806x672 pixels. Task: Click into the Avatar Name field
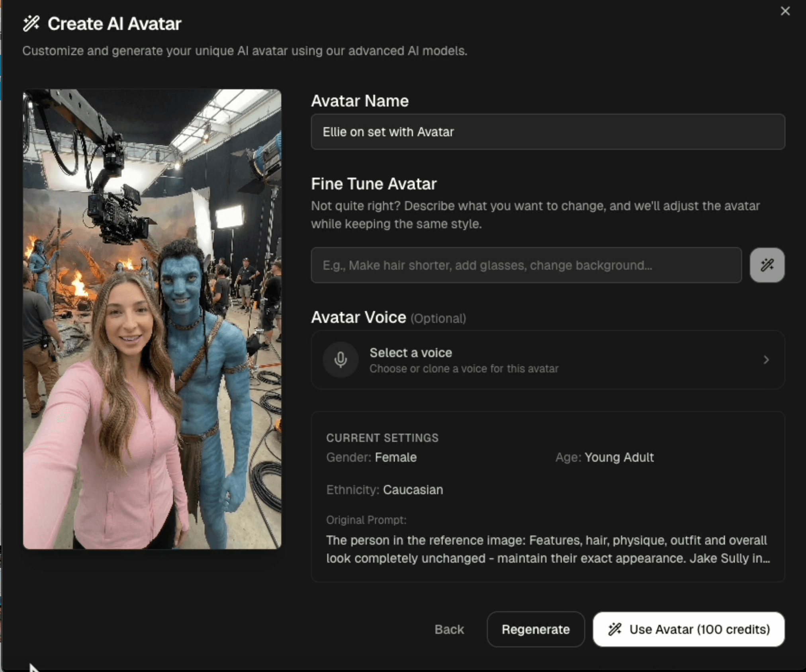tap(548, 132)
